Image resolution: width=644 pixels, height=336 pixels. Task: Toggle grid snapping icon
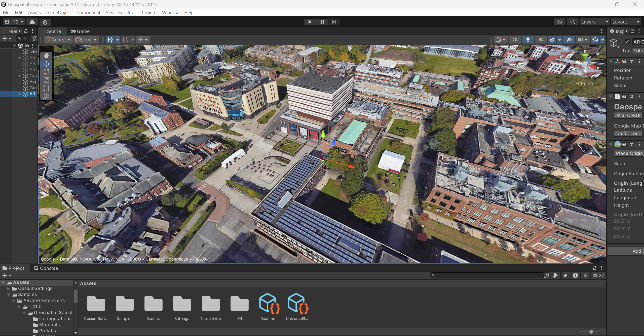[x=110, y=40]
